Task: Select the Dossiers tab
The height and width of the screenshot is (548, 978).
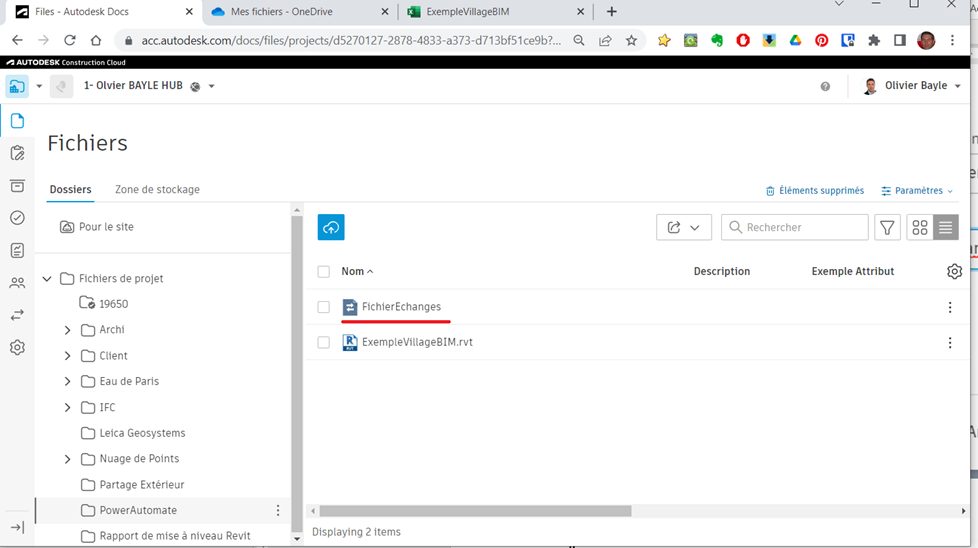Action: (x=70, y=190)
